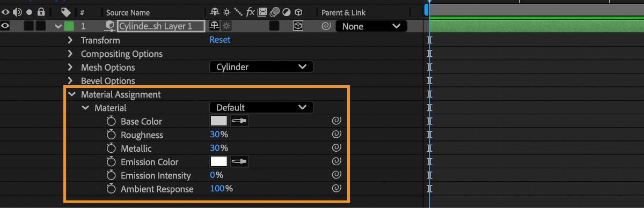The image size is (644, 208).
Task: Click the Metallic row pick whip spiral
Action: [x=336, y=148]
